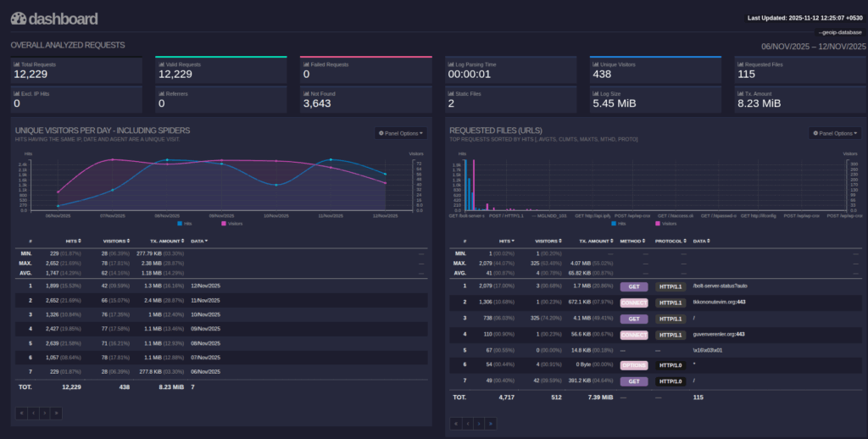Go to next page in Unique Visitors table
Screen dimensions: 868x439
coord(45,413)
